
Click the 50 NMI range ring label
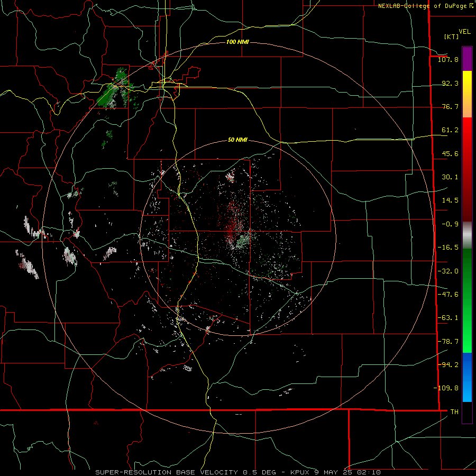click(x=237, y=140)
